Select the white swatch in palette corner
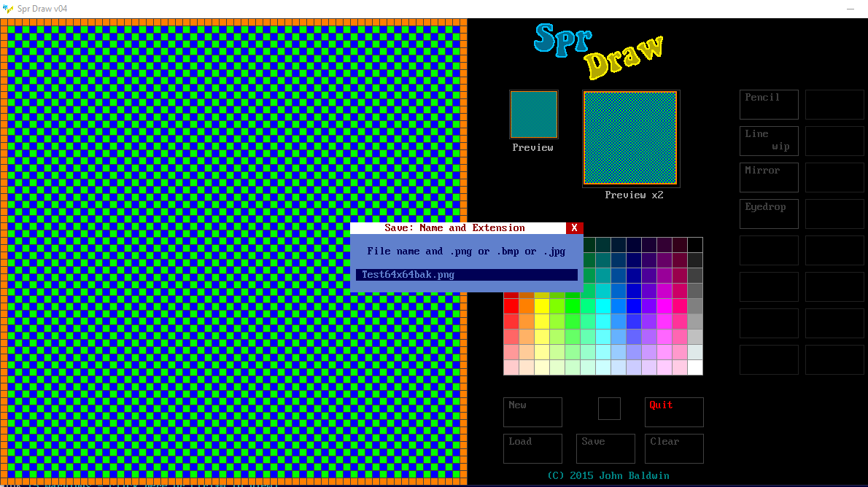The height and width of the screenshot is (487, 868). point(694,367)
